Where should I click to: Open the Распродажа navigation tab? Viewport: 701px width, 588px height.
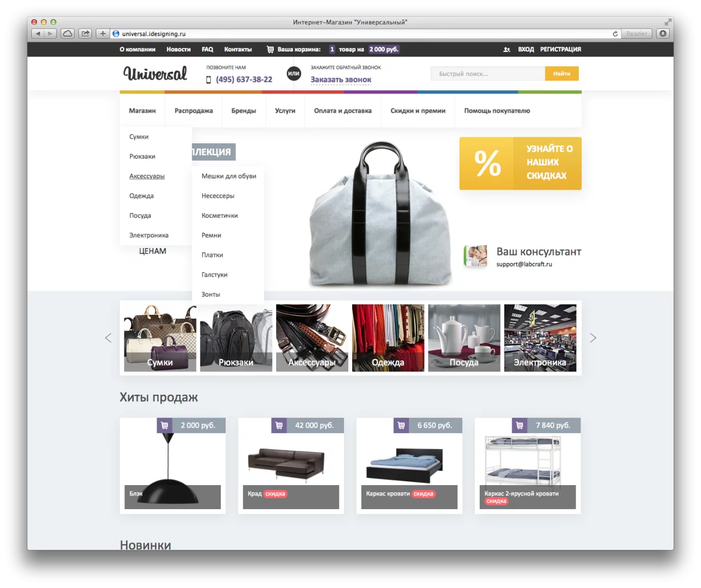[x=193, y=111]
